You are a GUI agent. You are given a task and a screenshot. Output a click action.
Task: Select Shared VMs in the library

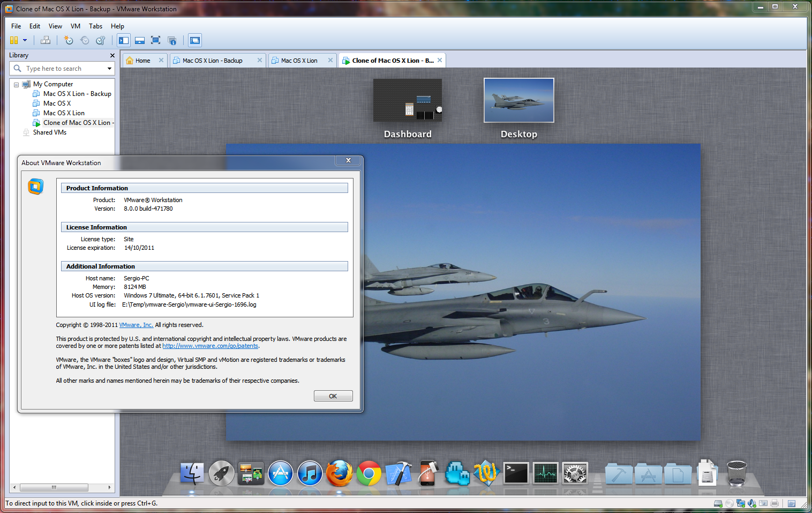pos(49,132)
